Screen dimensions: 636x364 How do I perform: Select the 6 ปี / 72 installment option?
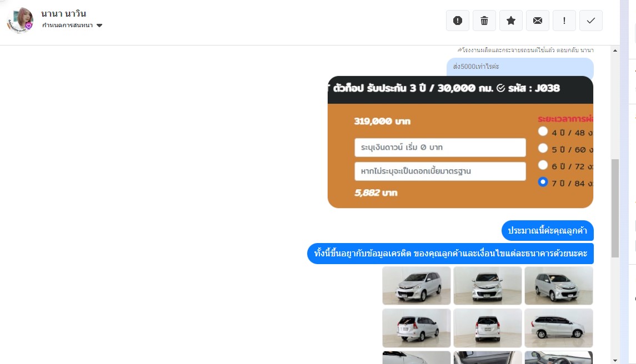[x=543, y=165]
